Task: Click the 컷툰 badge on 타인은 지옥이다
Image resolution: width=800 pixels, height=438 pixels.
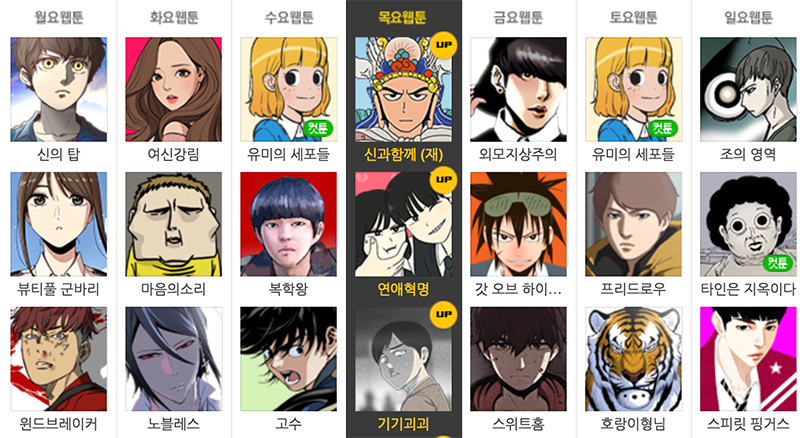Action: tap(778, 263)
